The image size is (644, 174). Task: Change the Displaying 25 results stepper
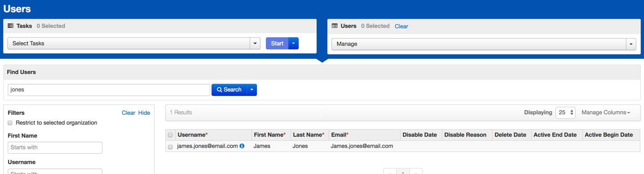tap(565, 113)
